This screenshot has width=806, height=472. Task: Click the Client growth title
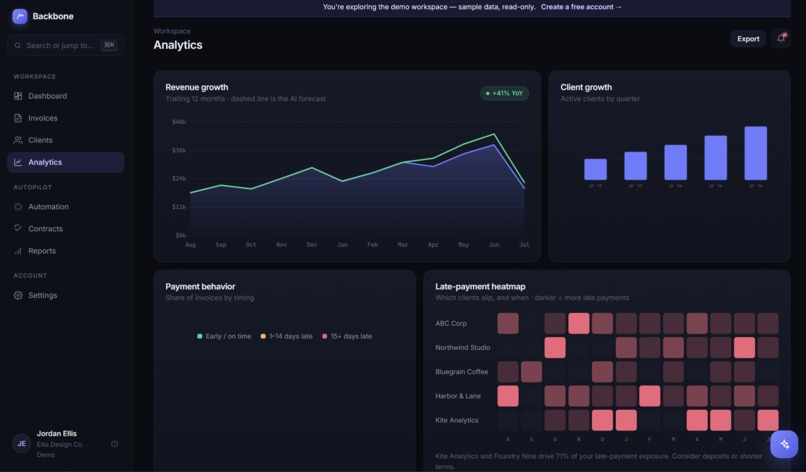pos(586,87)
